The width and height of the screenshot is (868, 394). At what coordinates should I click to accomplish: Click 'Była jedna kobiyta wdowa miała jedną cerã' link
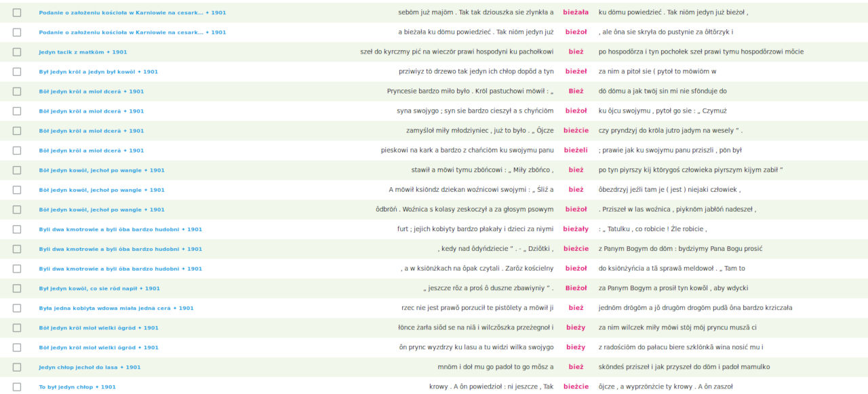pos(116,309)
